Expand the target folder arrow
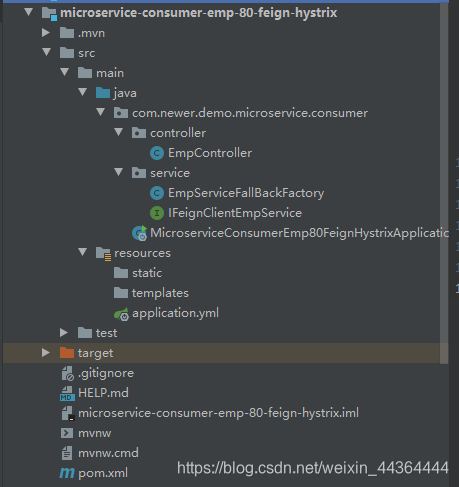The height and width of the screenshot is (487, 459). pos(46,353)
